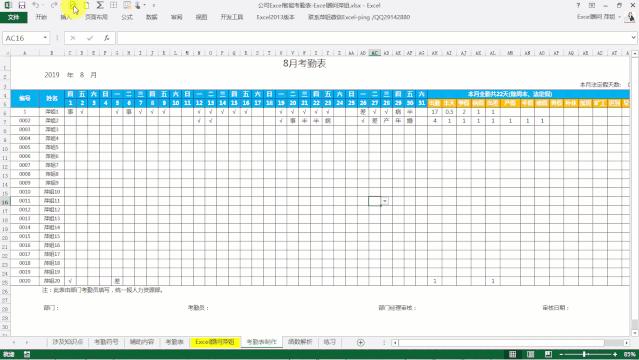Click the Save icon in quick access toolbar
639x360 pixels.
click(22, 5)
